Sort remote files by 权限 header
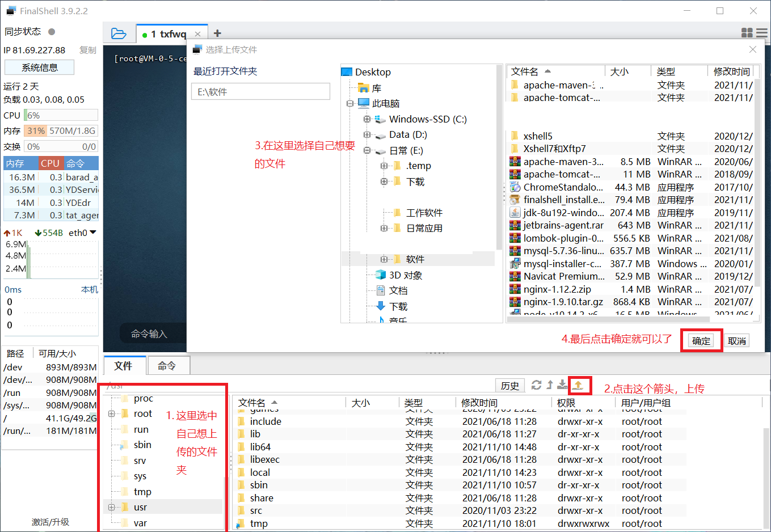Viewport: 771px width, 532px height. pos(583,403)
